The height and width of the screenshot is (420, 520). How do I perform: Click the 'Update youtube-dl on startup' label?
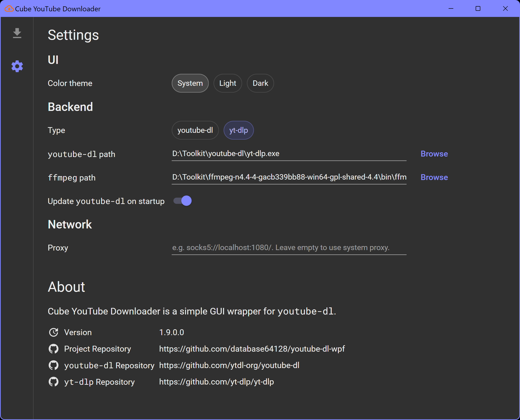(x=106, y=201)
